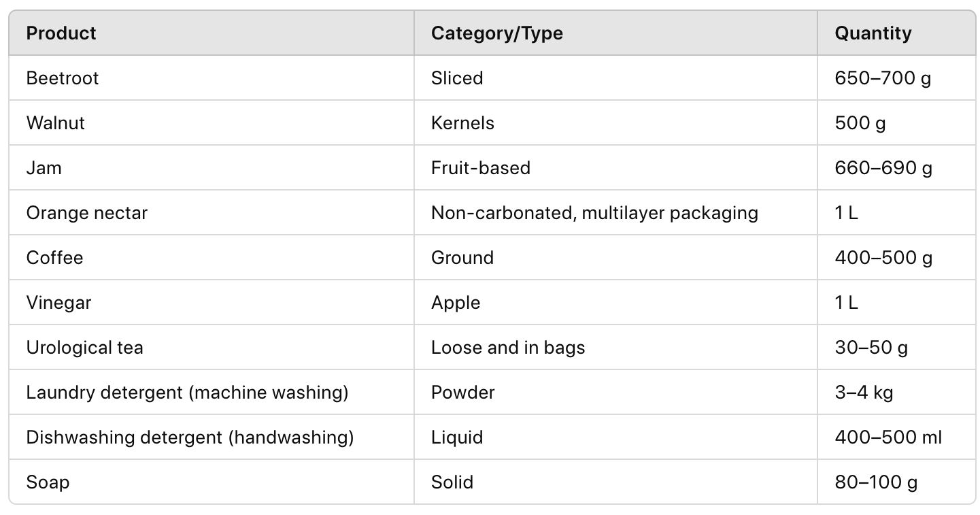
Task: Select the 650–700 g quantity cell
Action: point(882,78)
